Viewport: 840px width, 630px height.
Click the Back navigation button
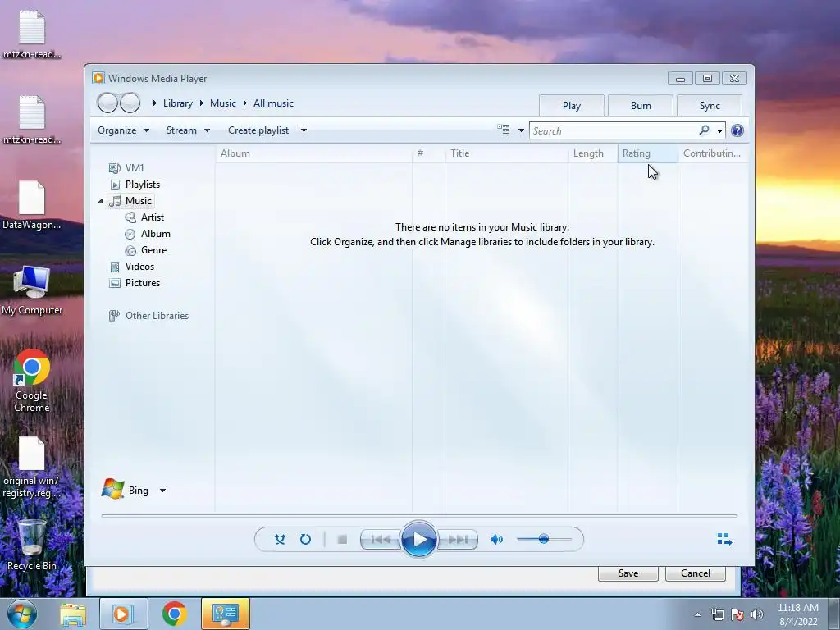107,103
